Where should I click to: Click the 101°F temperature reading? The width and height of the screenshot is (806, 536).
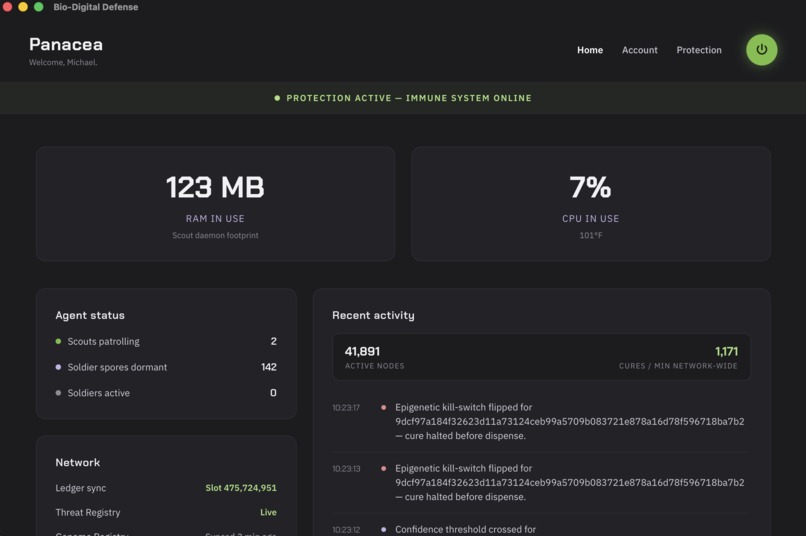(591, 235)
